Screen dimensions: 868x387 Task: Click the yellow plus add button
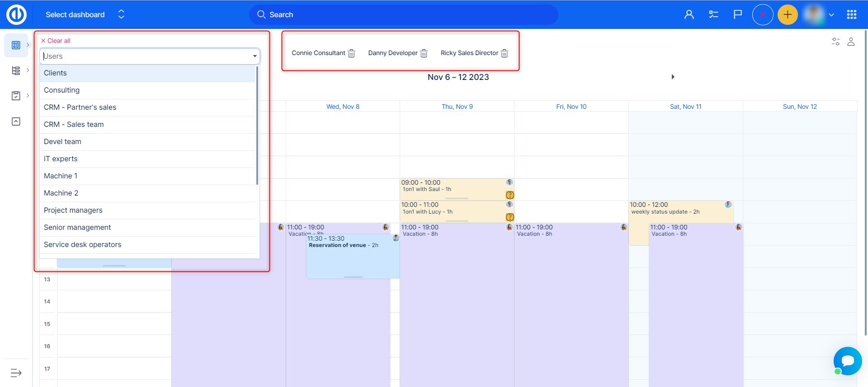tap(787, 15)
